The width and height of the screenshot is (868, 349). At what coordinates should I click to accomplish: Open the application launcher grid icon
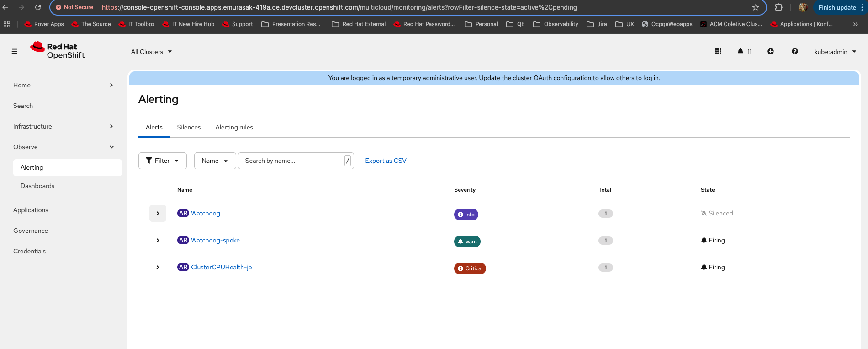point(718,52)
